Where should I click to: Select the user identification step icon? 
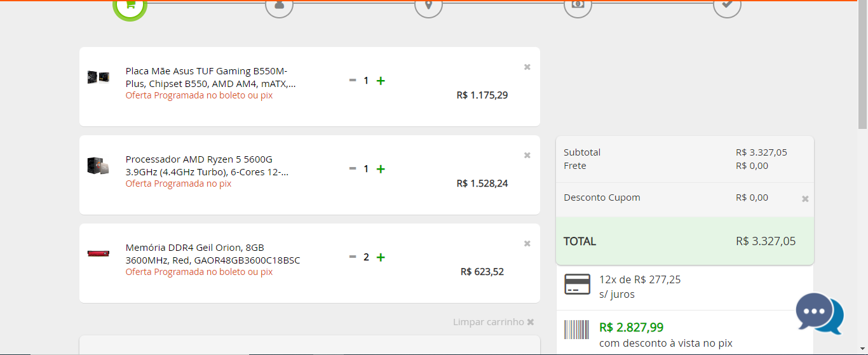(279, 5)
